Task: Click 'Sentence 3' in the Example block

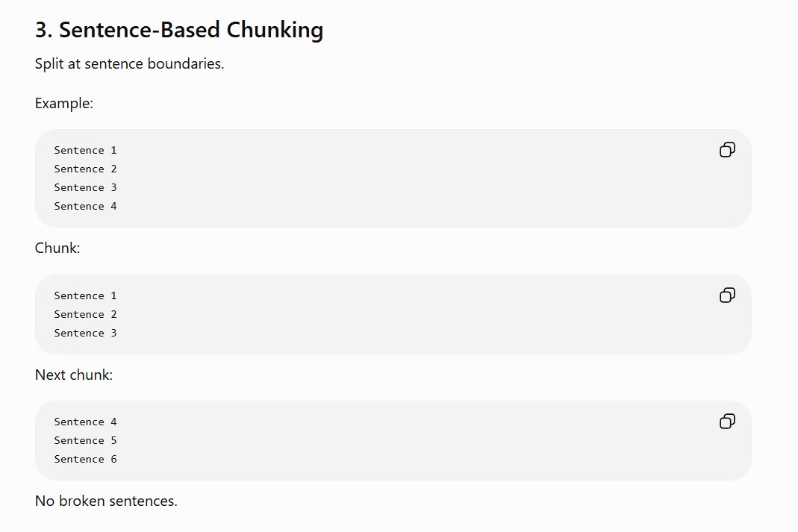Action: (86, 188)
